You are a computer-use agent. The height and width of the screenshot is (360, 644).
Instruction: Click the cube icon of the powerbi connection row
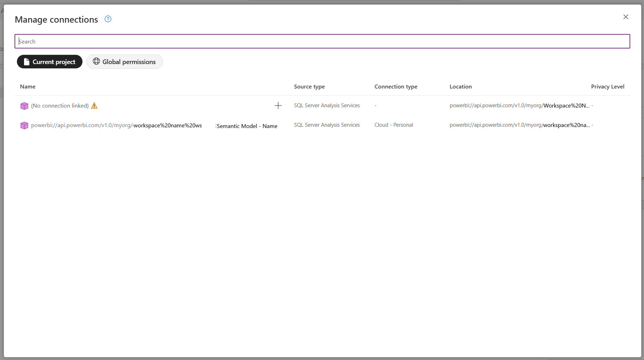(x=24, y=125)
